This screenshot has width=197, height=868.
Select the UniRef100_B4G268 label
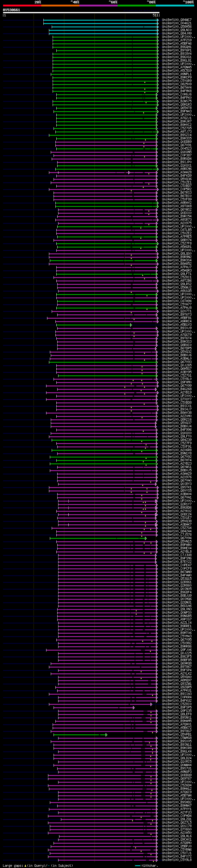[177, 389]
